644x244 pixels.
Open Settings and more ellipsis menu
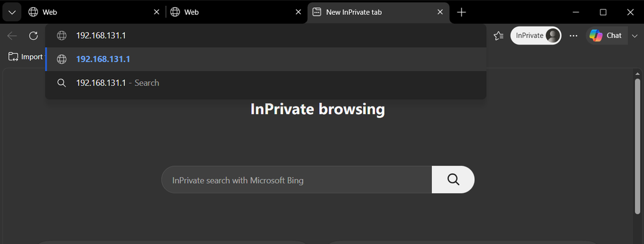573,36
